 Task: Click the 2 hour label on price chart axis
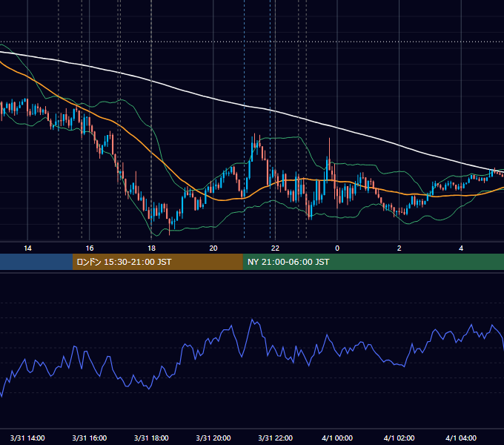pyautogui.click(x=399, y=248)
